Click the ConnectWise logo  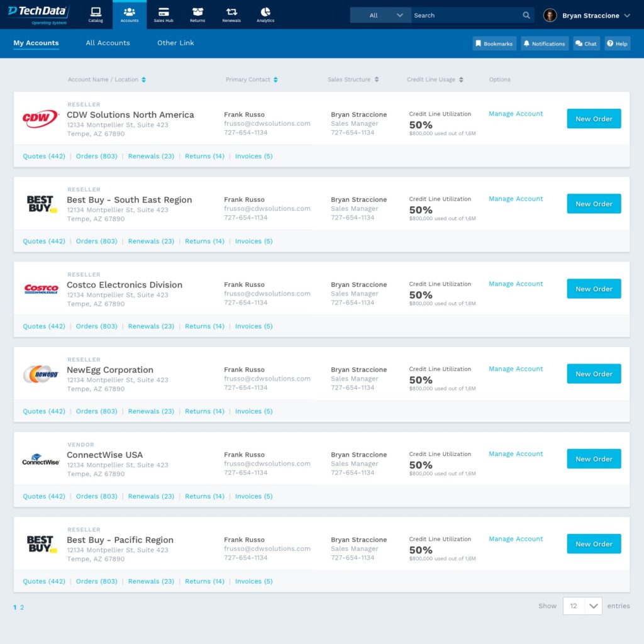click(41, 460)
